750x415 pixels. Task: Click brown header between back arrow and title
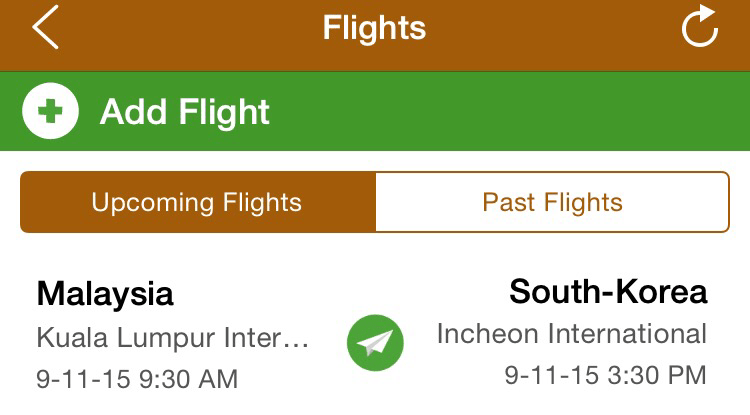(x=180, y=28)
